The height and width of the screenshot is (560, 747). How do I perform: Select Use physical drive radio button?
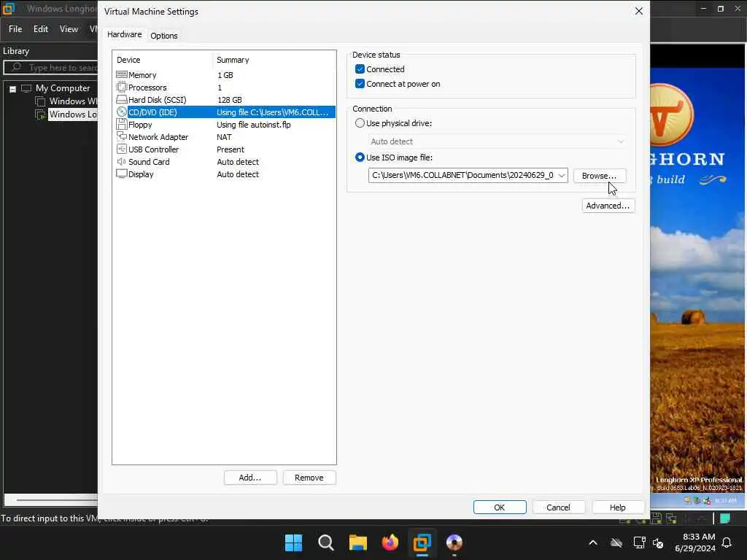click(360, 122)
